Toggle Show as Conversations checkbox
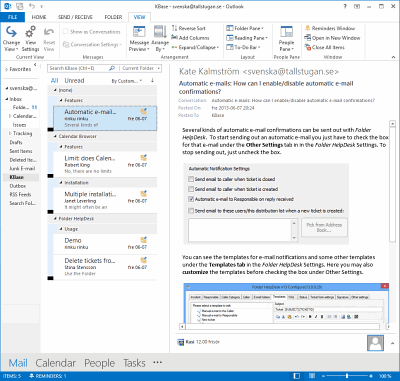 (66, 32)
